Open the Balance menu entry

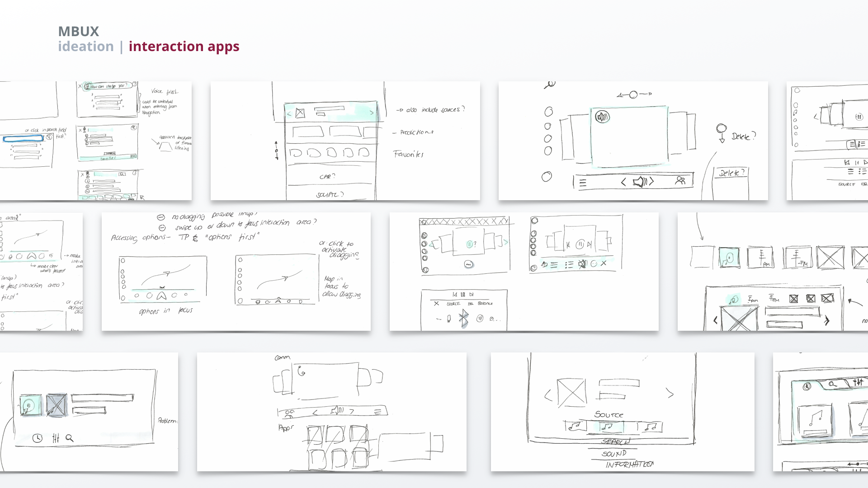click(486, 304)
